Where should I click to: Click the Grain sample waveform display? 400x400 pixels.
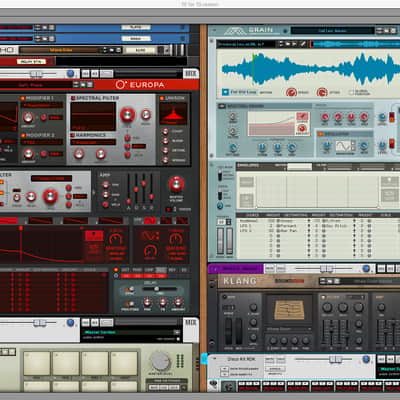[x=308, y=68]
